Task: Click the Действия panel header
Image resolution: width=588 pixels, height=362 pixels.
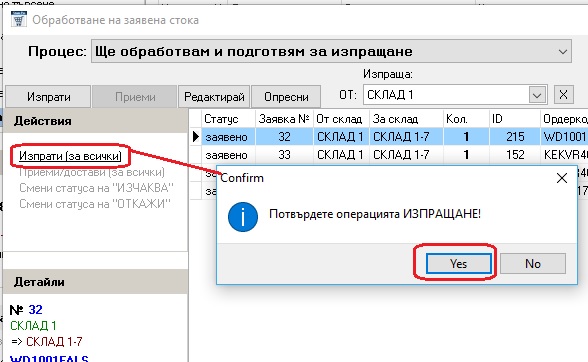Action: [x=95, y=121]
